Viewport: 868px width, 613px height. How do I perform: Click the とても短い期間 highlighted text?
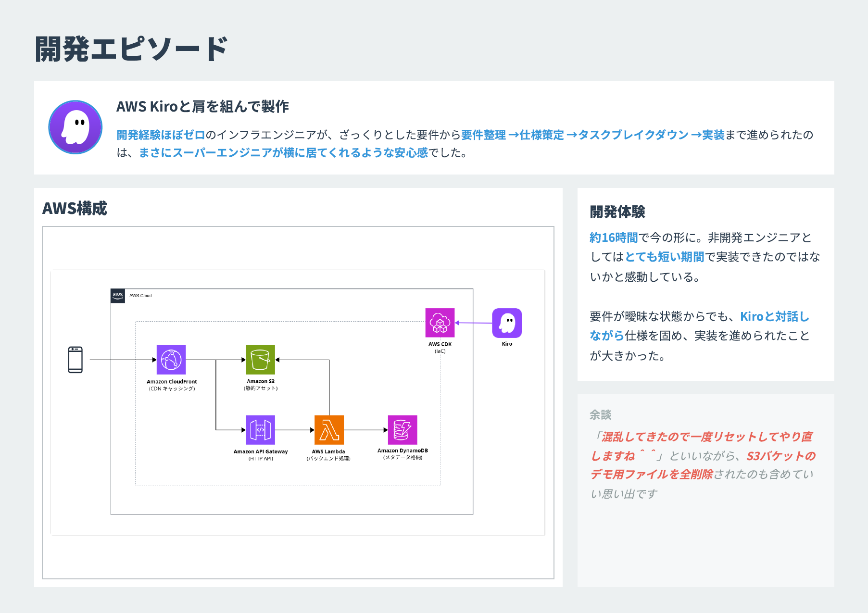pos(664,257)
